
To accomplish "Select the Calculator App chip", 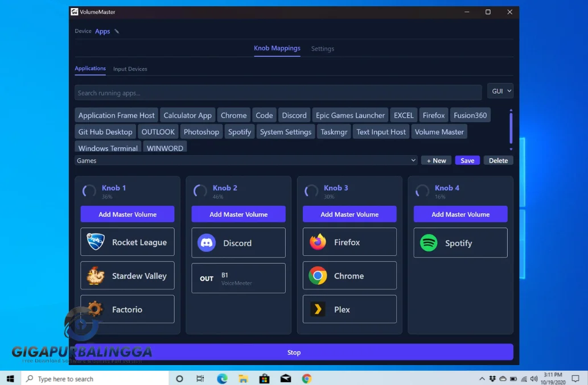I will pyautogui.click(x=187, y=115).
